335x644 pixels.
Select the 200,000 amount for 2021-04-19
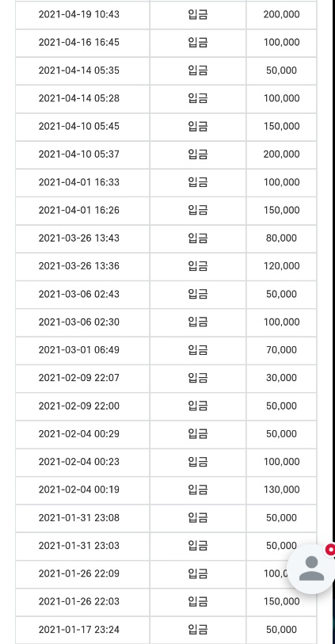tap(281, 15)
